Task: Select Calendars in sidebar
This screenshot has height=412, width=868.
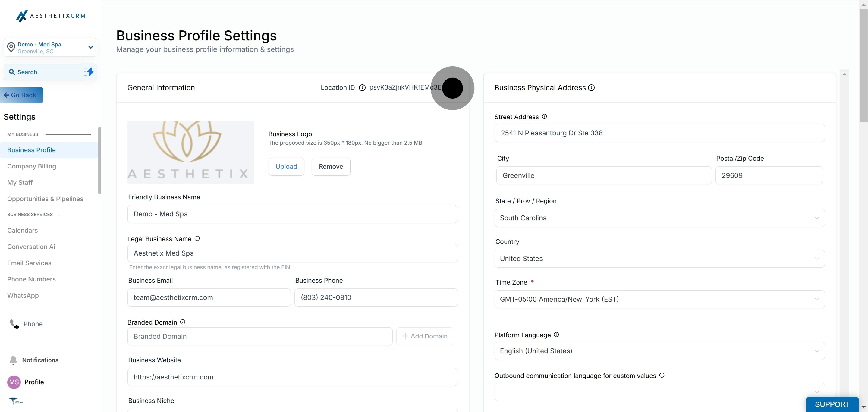Action: click(23, 231)
